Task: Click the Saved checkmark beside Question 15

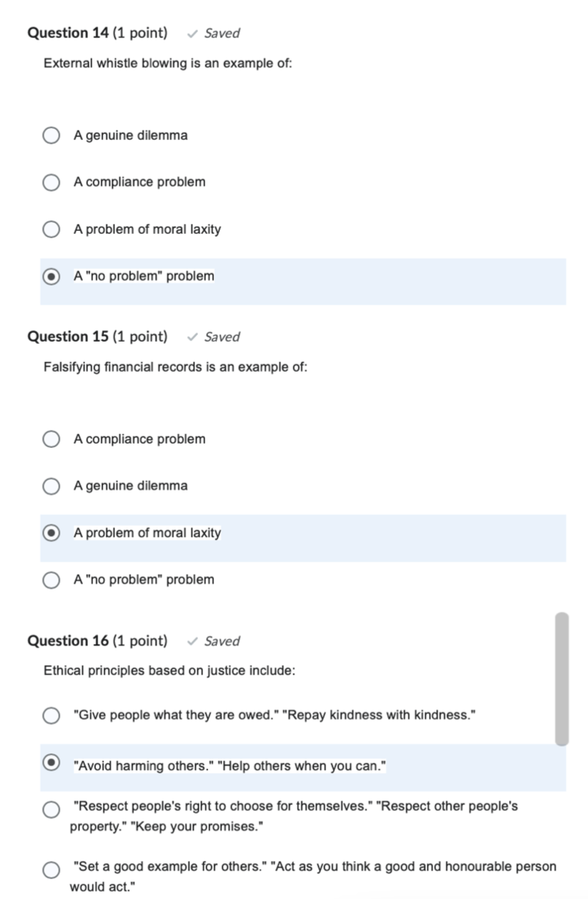Action: coord(192,337)
